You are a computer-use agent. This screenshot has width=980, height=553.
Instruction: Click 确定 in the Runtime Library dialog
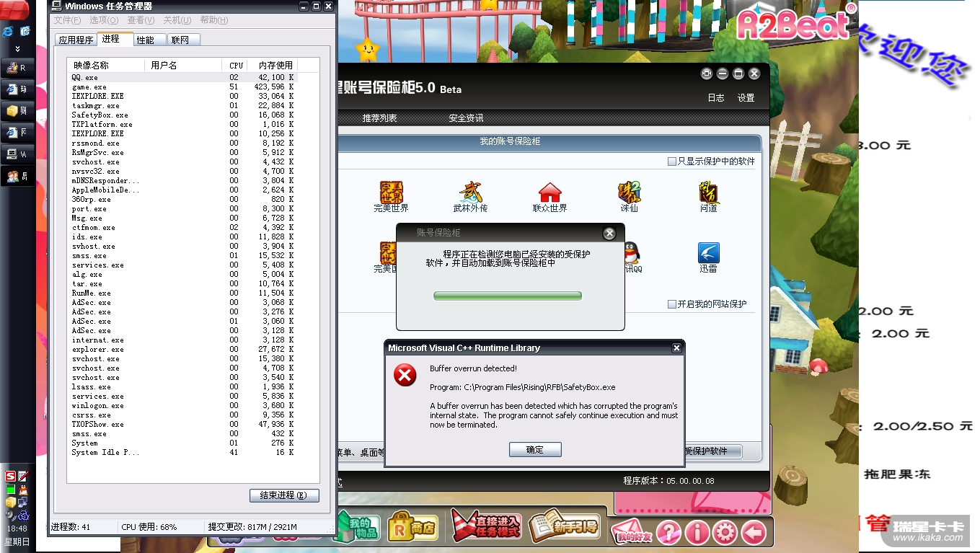tap(535, 450)
